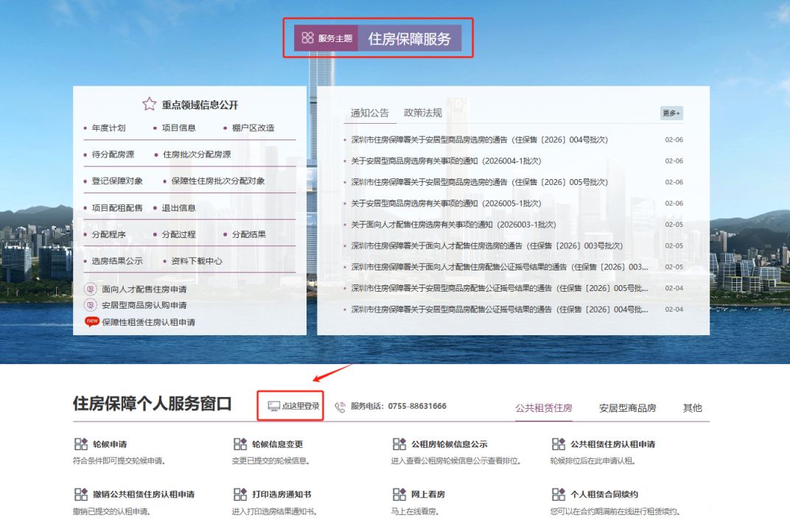Open the 项目配租配售 link

(x=117, y=208)
